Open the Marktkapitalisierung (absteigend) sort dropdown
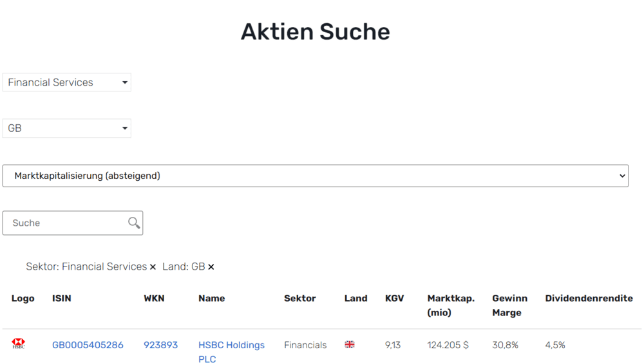Image resolution: width=644 pixels, height=363 pixels. [316, 176]
